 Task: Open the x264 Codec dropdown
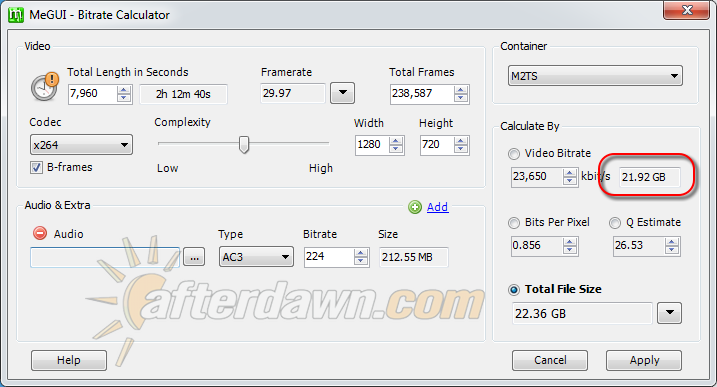coord(81,145)
